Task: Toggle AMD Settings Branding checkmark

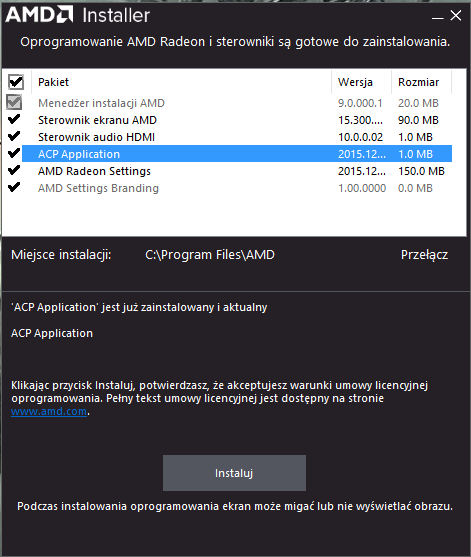Action: [x=14, y=187]
